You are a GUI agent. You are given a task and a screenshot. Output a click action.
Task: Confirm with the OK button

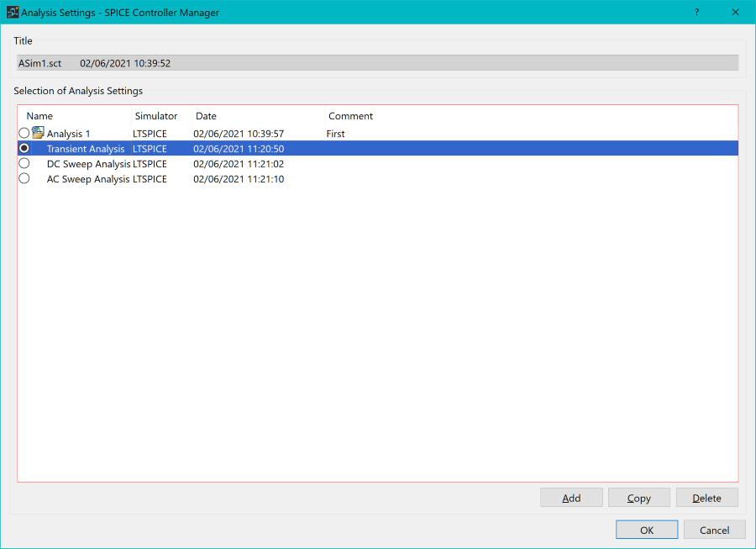click(646, 531)
